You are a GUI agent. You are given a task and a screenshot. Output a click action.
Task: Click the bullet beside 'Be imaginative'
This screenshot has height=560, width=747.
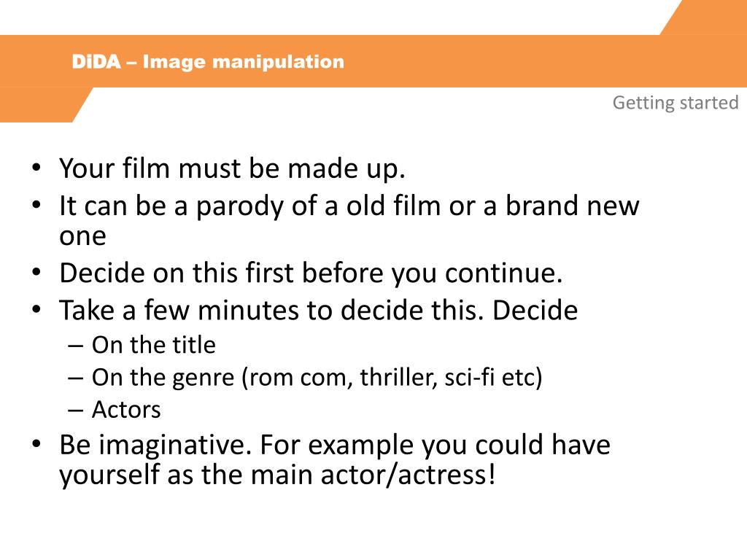pyautogui.click(x=36, y=444)
